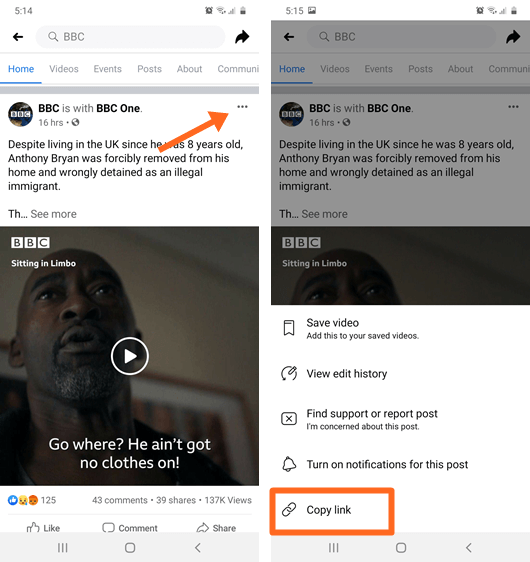Open the Posts tab in right dimmed screen

[420, 69]
